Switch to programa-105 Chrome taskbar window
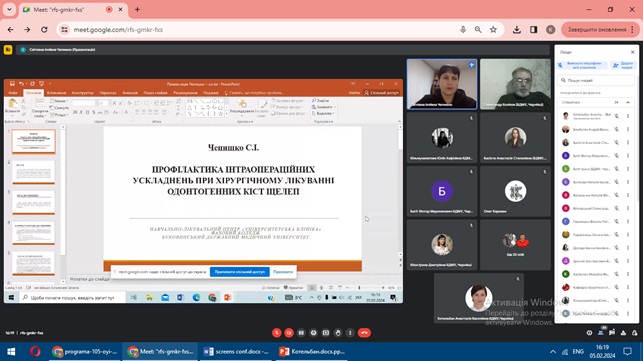 coord(84,352)
